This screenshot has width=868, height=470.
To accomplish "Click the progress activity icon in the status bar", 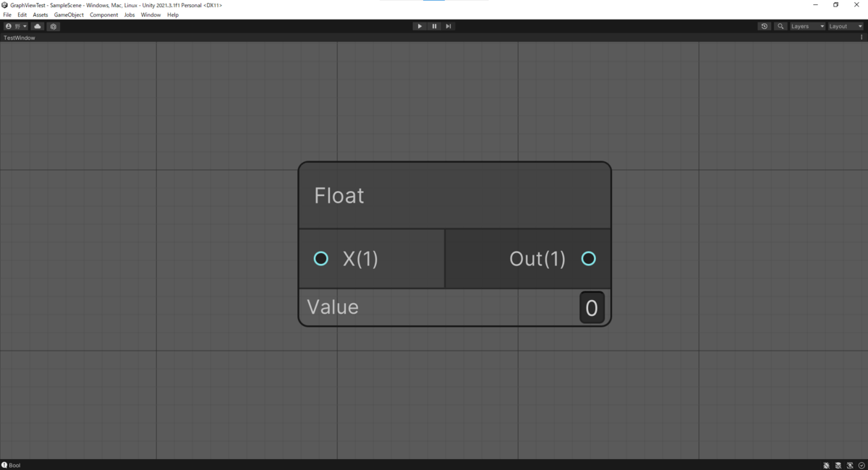I will click(x=861, y=465).
